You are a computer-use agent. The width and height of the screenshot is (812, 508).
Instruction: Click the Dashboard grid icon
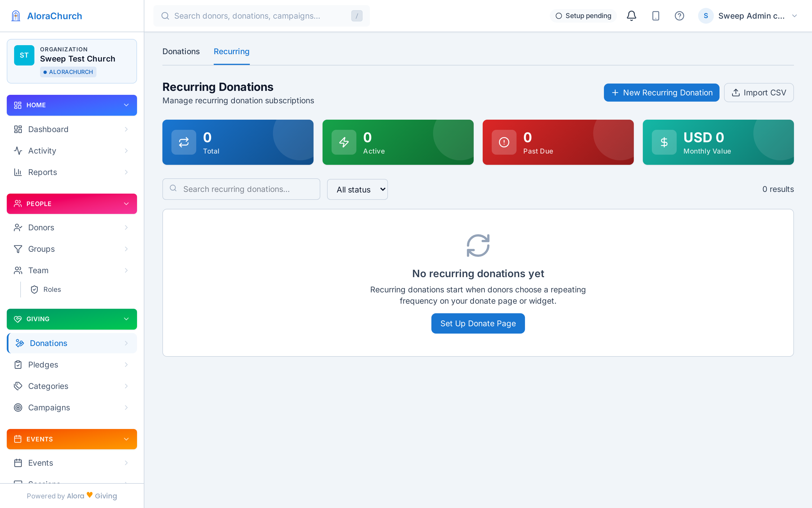point(18,129)
